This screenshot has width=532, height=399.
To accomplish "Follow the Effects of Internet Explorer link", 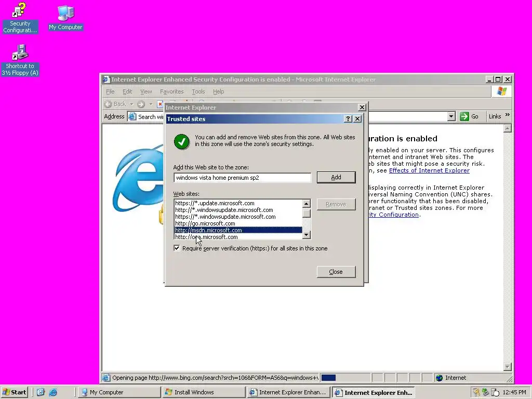I will [429, 170].
